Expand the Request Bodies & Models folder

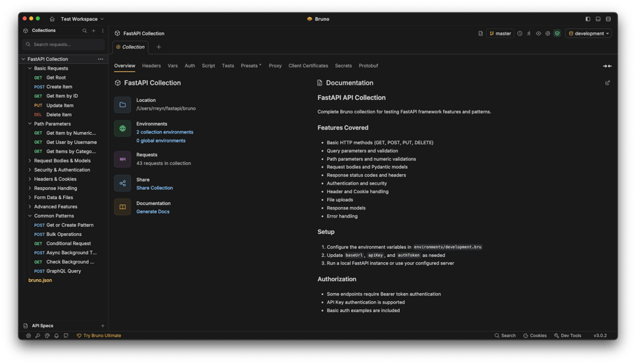point(30,161)
